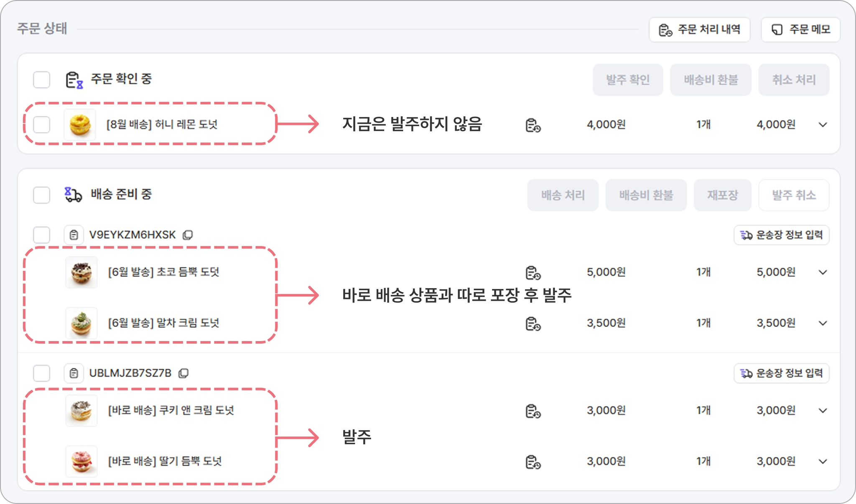Expand the 딸기 듬뿍 도넛 row details
856x504 pixels.
pyautogui.click(x=823, y=462)
